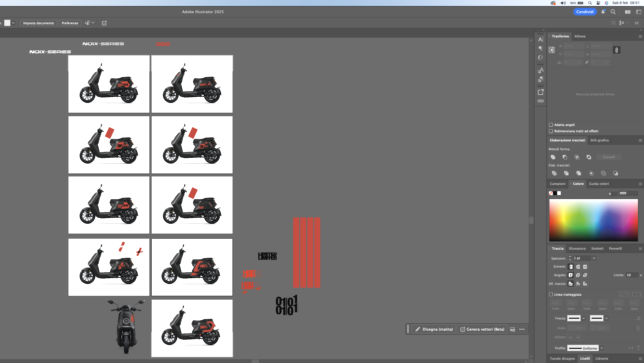
Task: Open the Trasforma panel options menu
Action: (640, 37)
